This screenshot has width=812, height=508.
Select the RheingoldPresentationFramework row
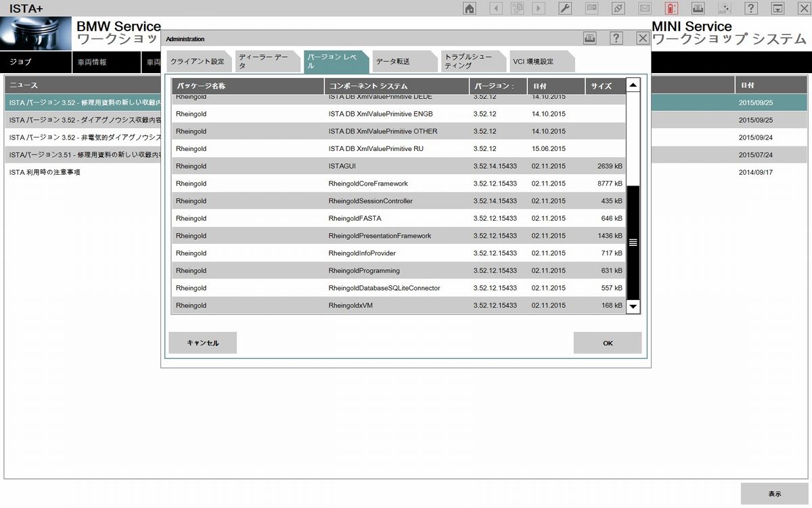[x=399, y=236]
